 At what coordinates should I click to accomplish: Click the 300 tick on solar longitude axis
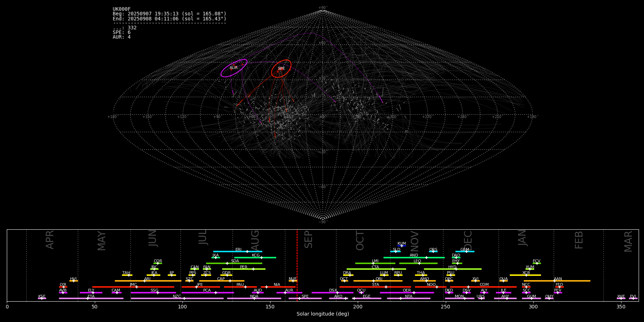[533, 307]
